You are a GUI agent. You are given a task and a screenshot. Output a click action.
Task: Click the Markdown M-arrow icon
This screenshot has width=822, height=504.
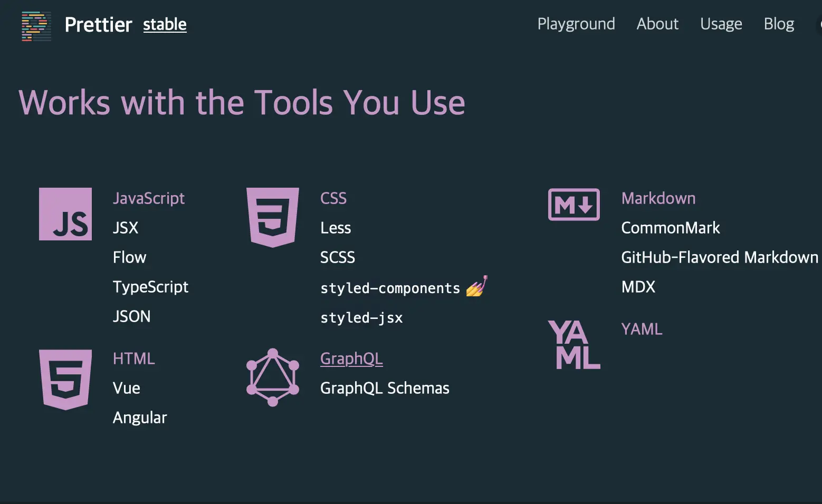pos(574,205)
